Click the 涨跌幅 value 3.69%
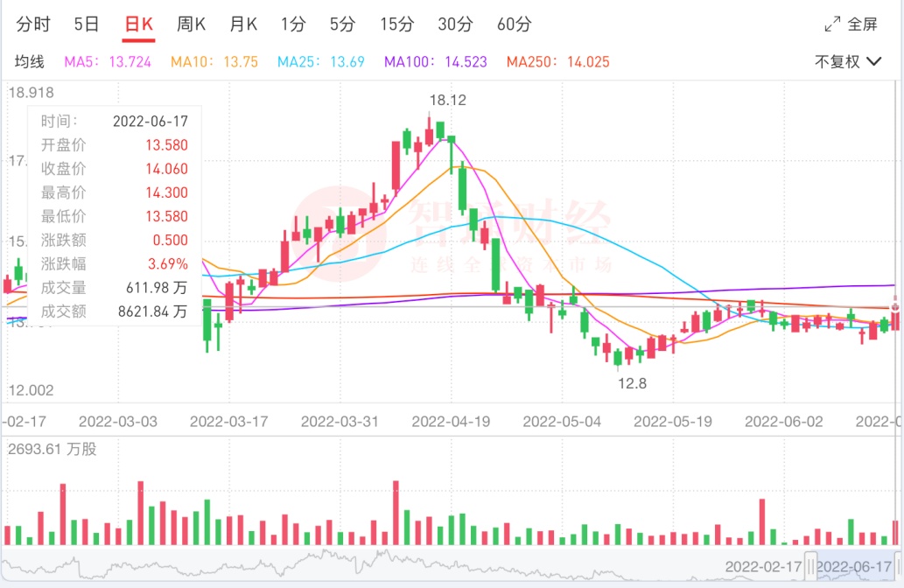The image size is (904, 588). pyautogui.click(x=168, y=264)
